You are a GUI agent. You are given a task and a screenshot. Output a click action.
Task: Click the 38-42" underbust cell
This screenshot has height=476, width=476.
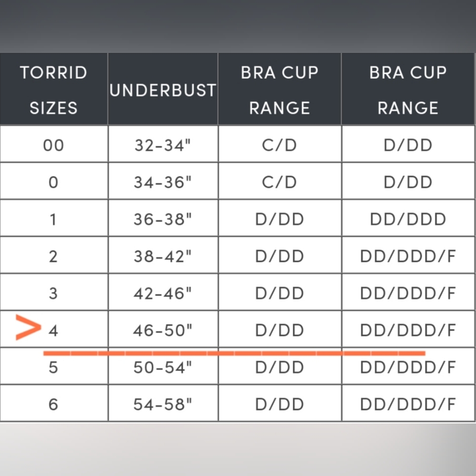[x=163, y=256]
